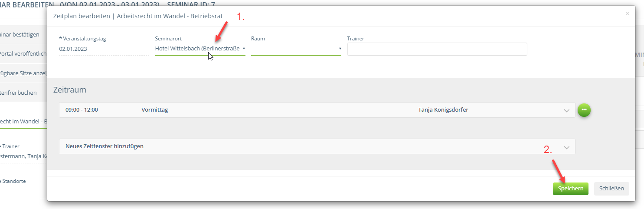Click the 09:00 - 12:00 time text

point(82,110)
